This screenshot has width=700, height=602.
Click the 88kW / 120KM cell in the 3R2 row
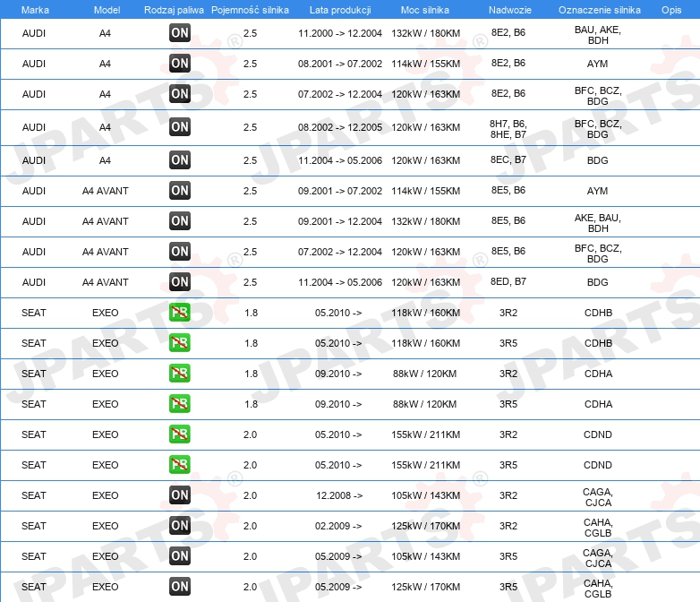pyautogui.click(x=424, y=374)
